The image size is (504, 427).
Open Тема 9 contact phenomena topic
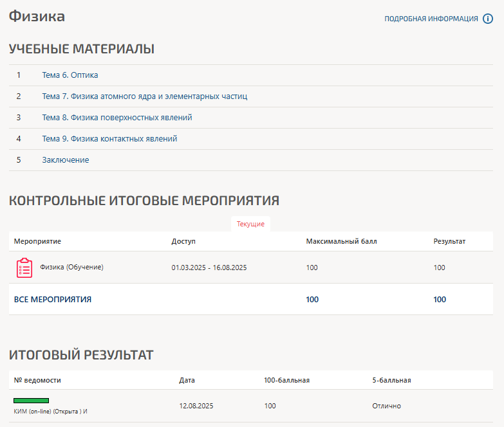click(109, 139)
